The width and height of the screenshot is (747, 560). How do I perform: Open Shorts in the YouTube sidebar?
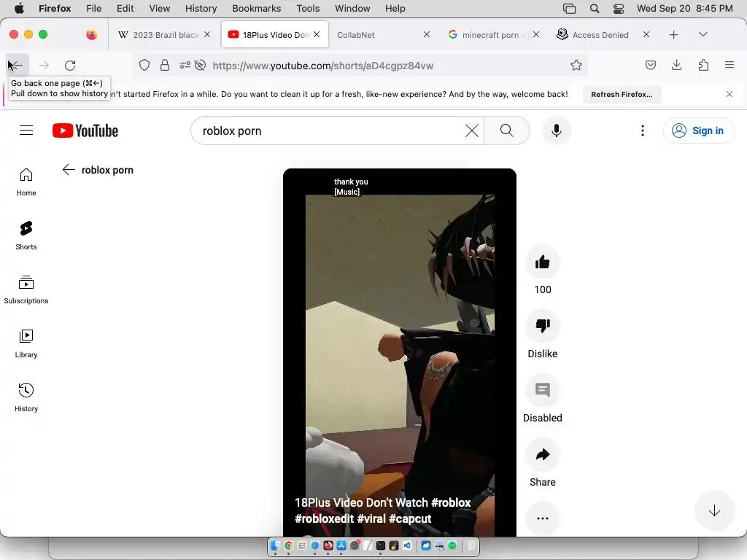click(26, 236)
